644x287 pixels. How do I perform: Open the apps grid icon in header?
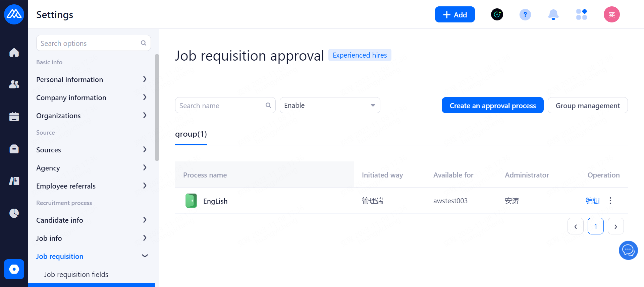pyautogui.click(x=581, y=14)
